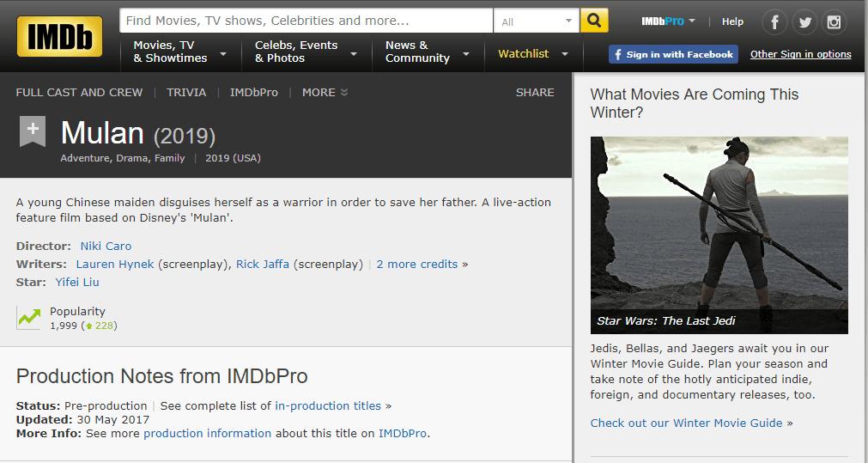Check out our Winter Movie Guide link
Image resolution: width=868 pixels, height=463 pixels.
(687, 423)
